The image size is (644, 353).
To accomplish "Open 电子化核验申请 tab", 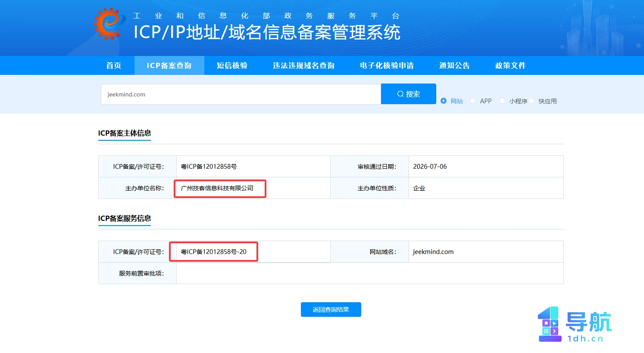I will click(387, 65).
